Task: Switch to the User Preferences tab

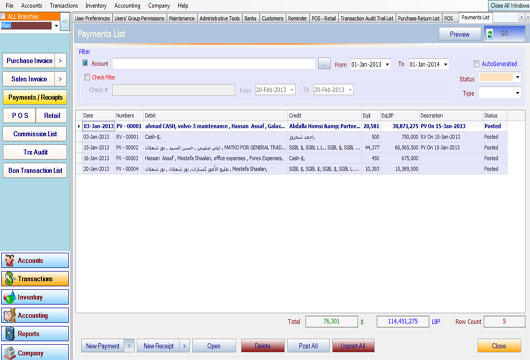Action: point(92,18)
